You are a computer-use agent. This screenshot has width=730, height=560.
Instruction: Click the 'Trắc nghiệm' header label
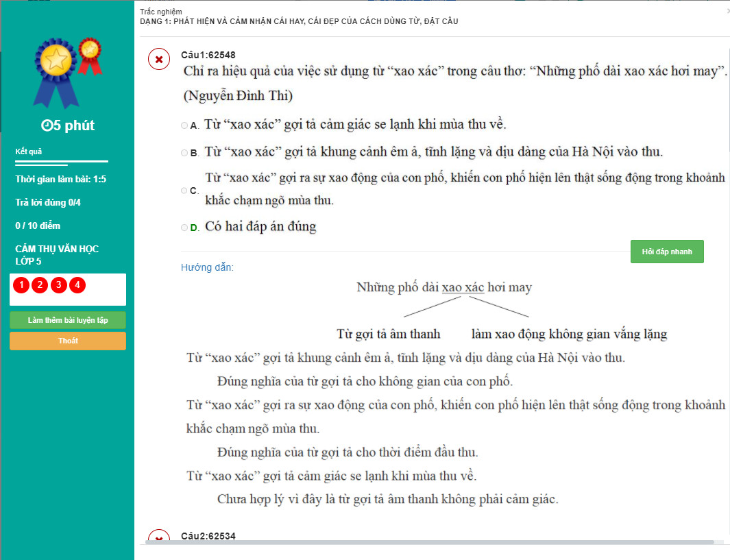pyautogui.click(x=161, y=12)
